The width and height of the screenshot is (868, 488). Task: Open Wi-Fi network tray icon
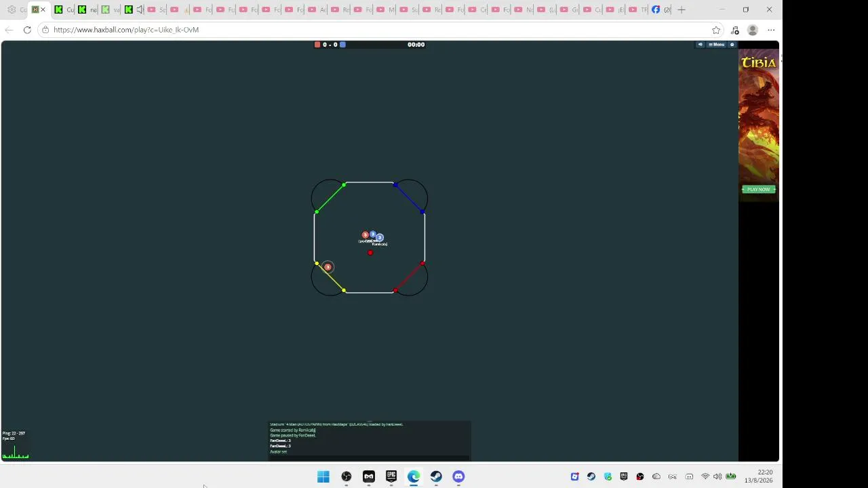(705, 476)
